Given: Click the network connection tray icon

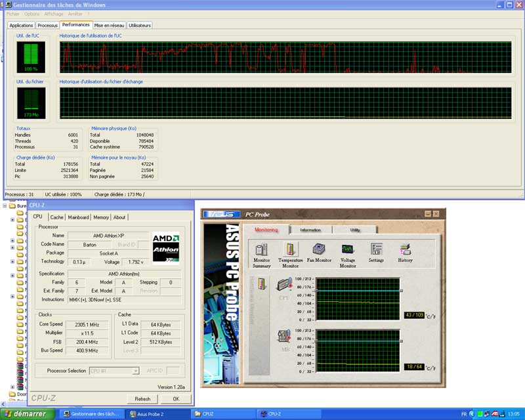Looking at the screenshot, I should coord(487,414).
